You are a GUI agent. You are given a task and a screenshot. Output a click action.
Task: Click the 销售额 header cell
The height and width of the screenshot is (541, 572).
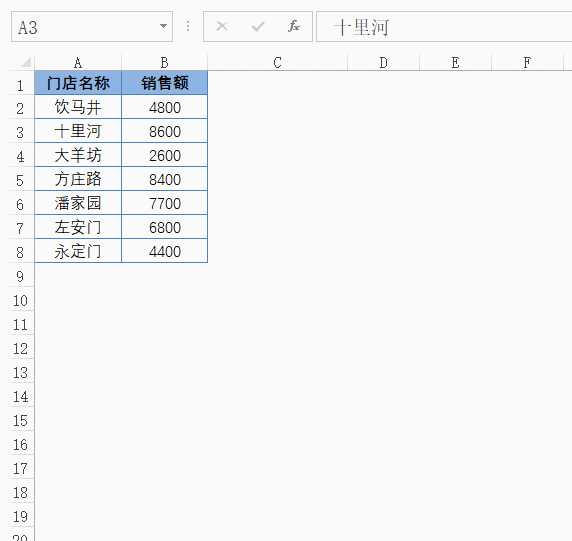pyautogui.click(x=165, y=83)
